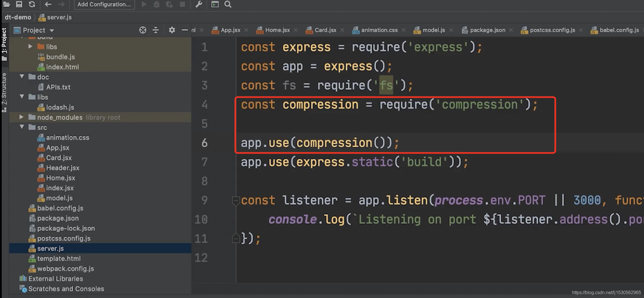Click the dt-demo breadcrumb
This screenshot has width=644, height=298.
point(18,17)
